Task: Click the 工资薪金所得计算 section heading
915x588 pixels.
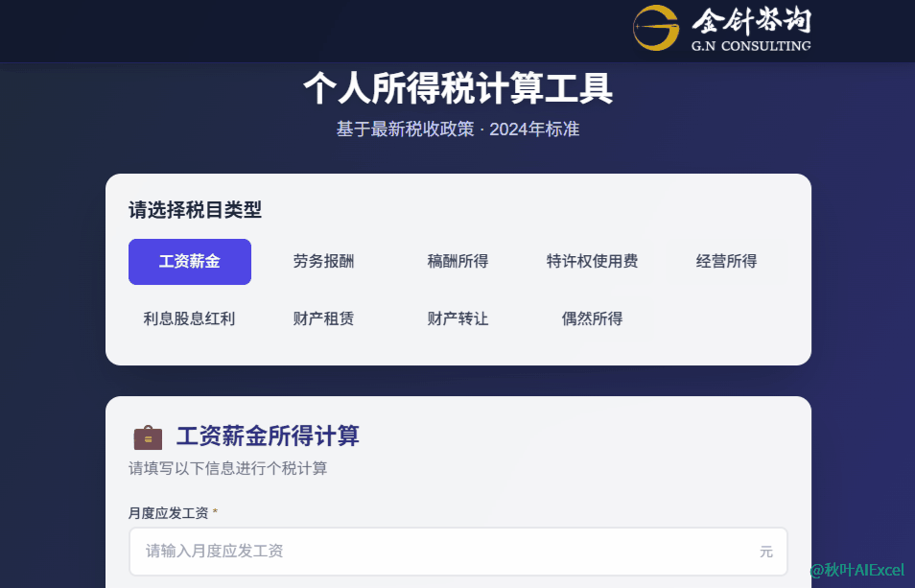Action: [268, 436]
